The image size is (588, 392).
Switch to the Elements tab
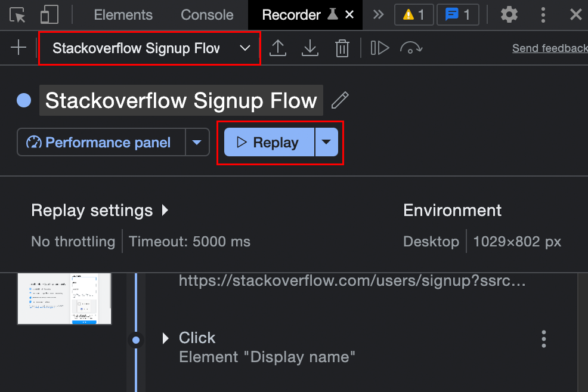[x=123, y=15]
